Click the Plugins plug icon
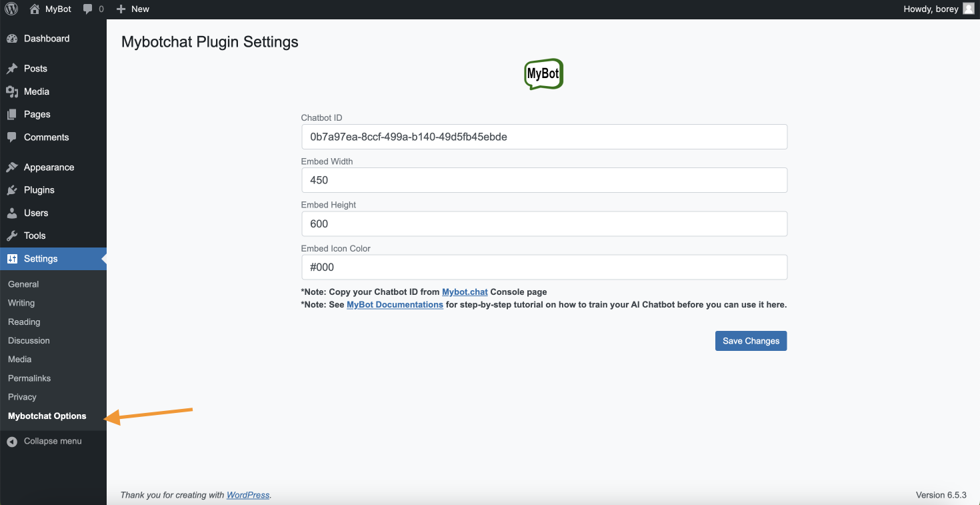The image size is (980, 505). (x=12, y=190)
